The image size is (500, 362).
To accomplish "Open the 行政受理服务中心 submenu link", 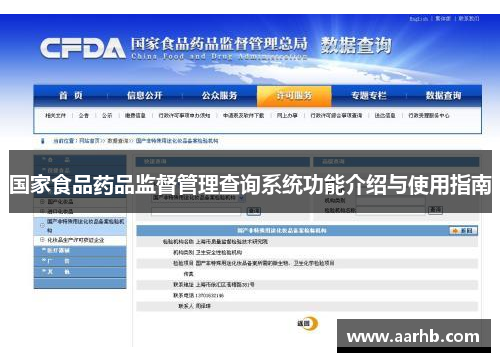I will (429, 116).
